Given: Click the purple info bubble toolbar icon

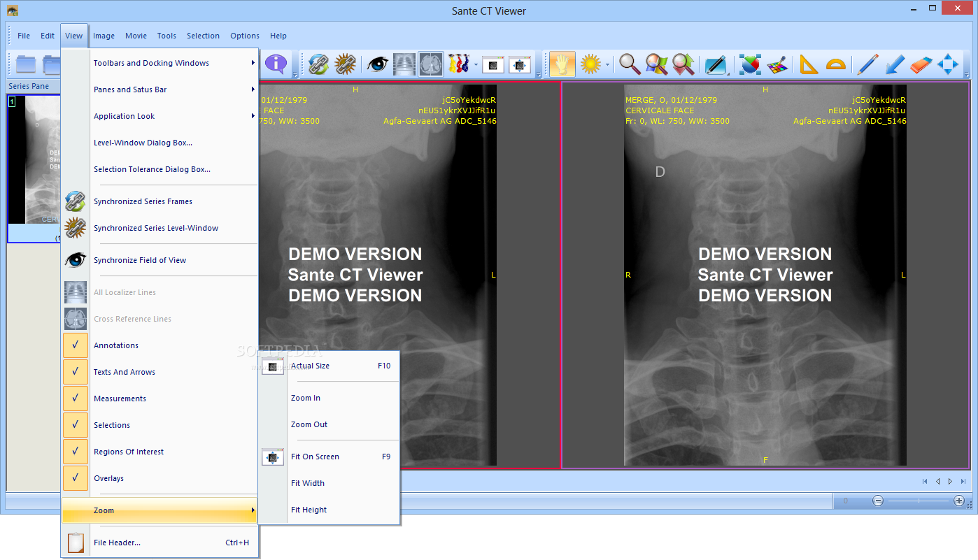Looking at the screenshot, I should click(x=276, y=64).
